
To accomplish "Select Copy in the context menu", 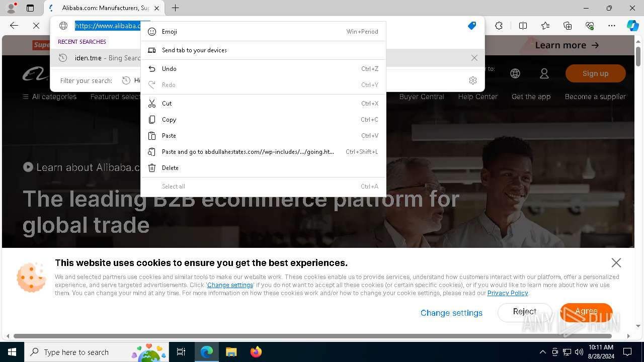I will (x=263, y=120).
